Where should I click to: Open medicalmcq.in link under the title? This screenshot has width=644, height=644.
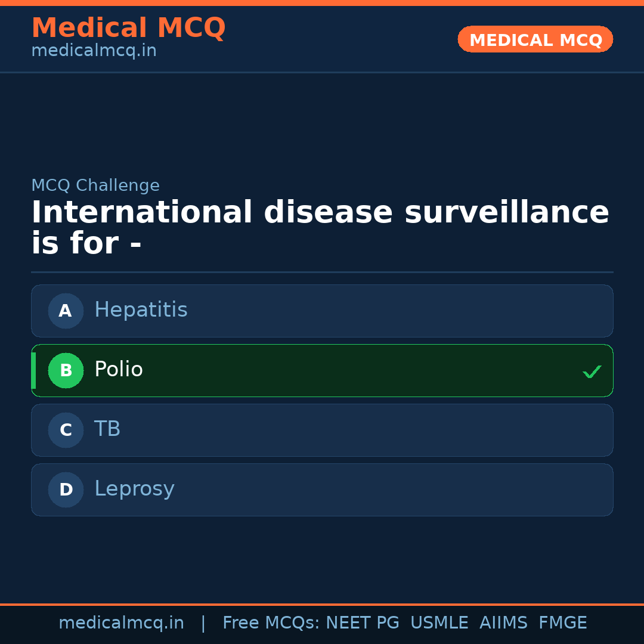click(94, 51)
